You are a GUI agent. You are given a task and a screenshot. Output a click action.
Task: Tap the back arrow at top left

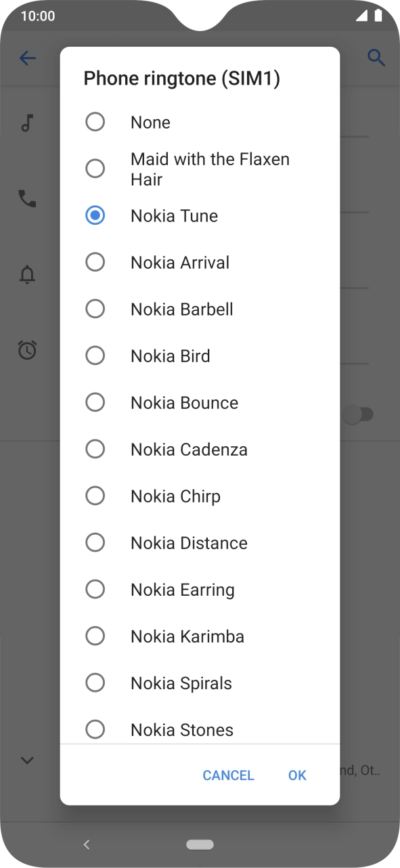click(28, 58)
